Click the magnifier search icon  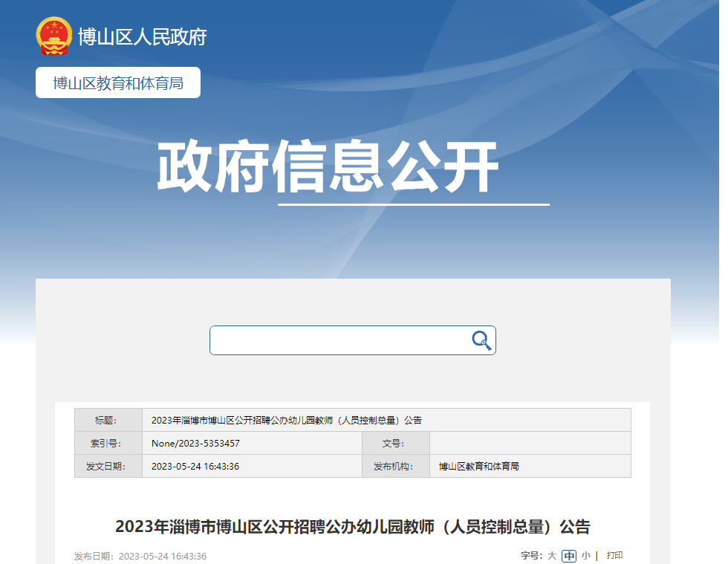click(x=481, y=340)
